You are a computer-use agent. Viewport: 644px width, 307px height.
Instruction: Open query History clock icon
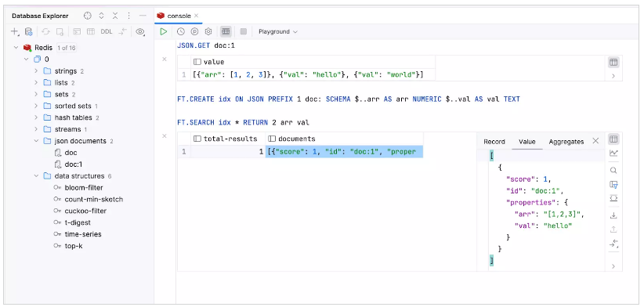(181, 31)
